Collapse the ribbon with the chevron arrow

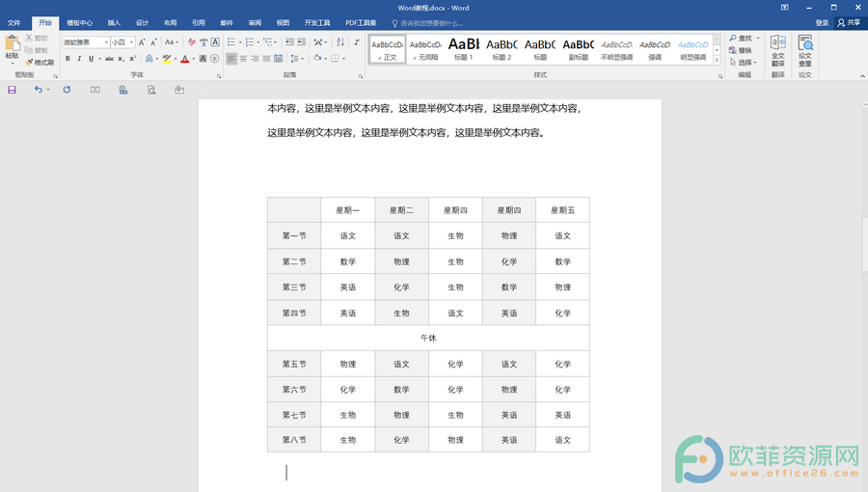click(x=862, y=76)
